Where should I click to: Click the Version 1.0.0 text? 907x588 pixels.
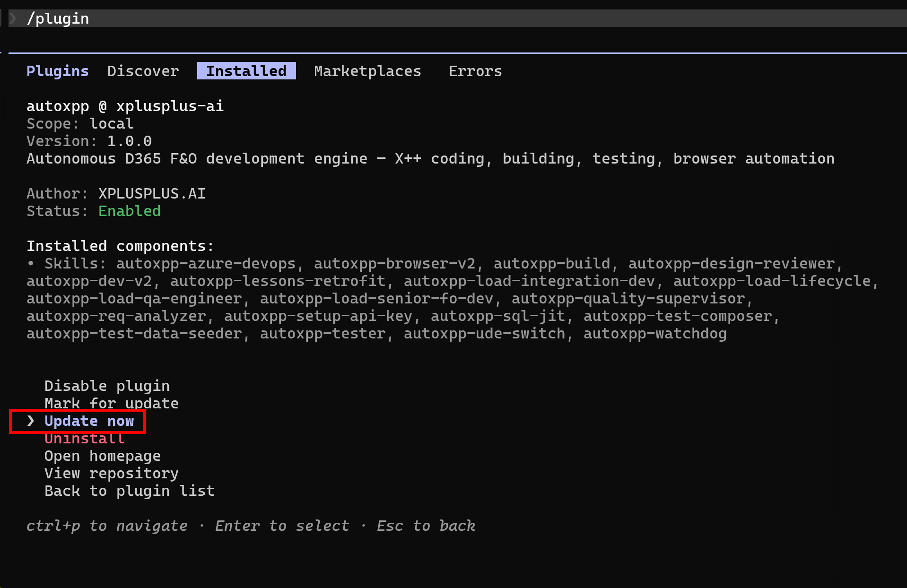pyautogui.click(x=89, y=141)
